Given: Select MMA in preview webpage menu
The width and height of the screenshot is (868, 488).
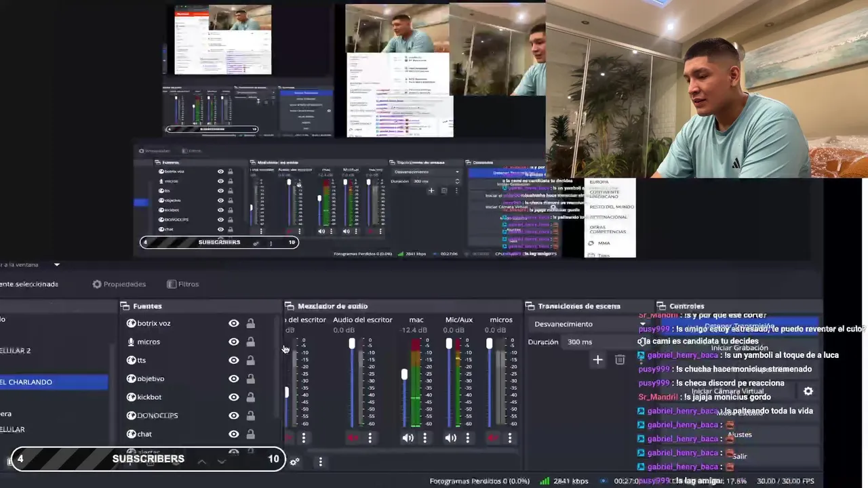Looking at the screenshot, I should [x=604, y=243].
